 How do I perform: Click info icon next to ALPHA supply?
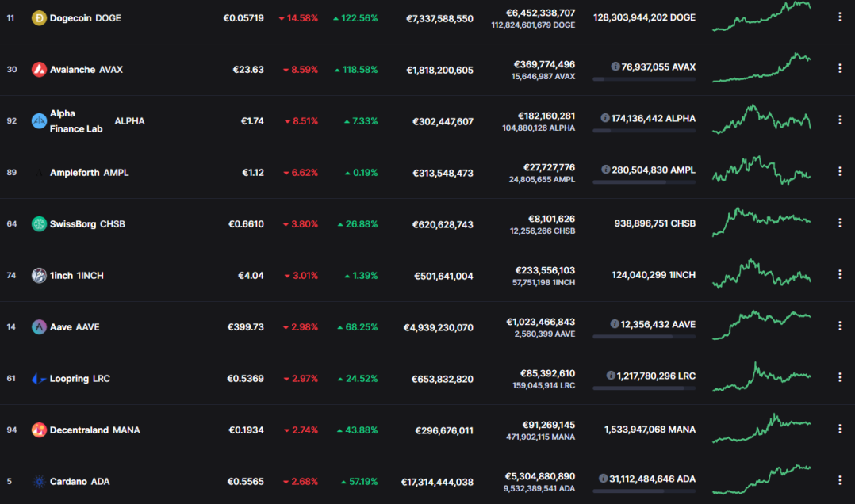pyautogui.click(x=604, y=118)
